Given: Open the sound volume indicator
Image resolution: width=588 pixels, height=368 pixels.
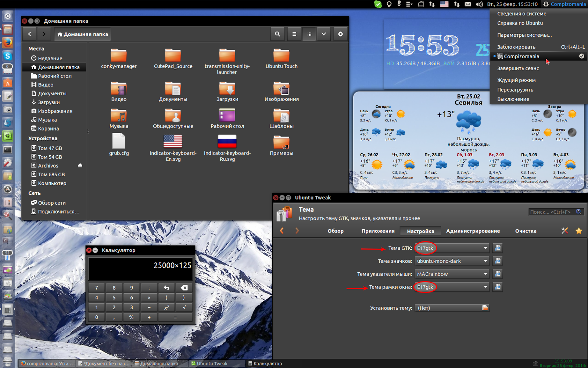Looking at the screenshot, I should tap(479, 4).
